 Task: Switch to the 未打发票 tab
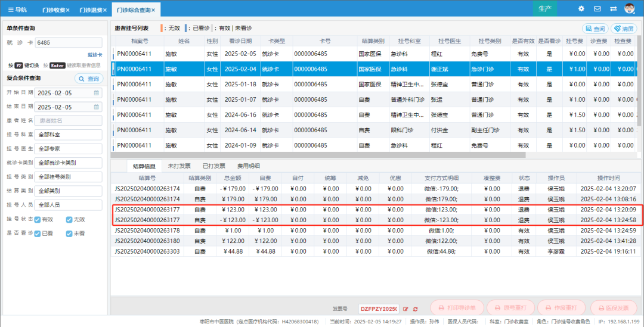point(179,166)
